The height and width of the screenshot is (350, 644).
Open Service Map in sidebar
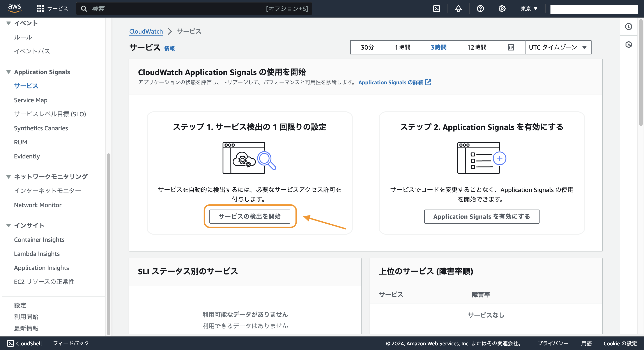tap(30, 100)
